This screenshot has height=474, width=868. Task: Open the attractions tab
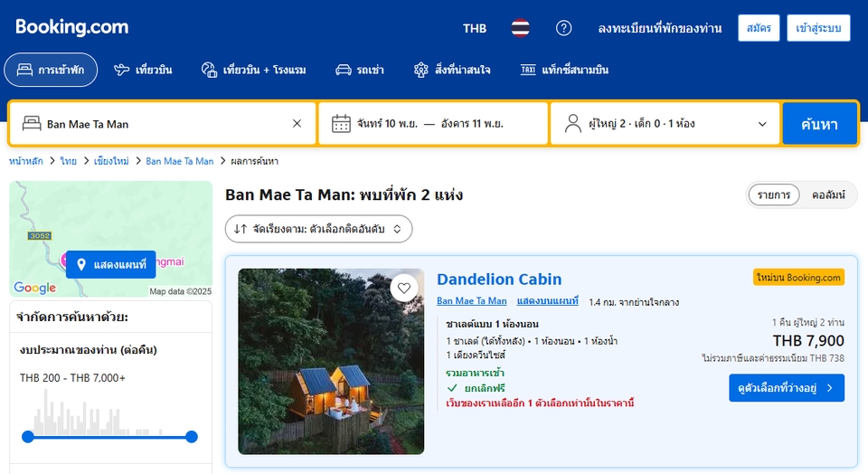[452, 70]
